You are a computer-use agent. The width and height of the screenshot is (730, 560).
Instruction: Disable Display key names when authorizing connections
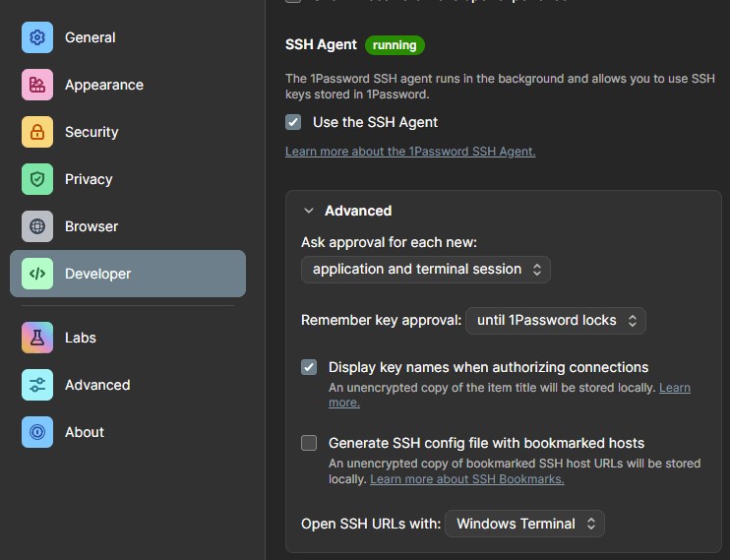[x=309, y=367]
